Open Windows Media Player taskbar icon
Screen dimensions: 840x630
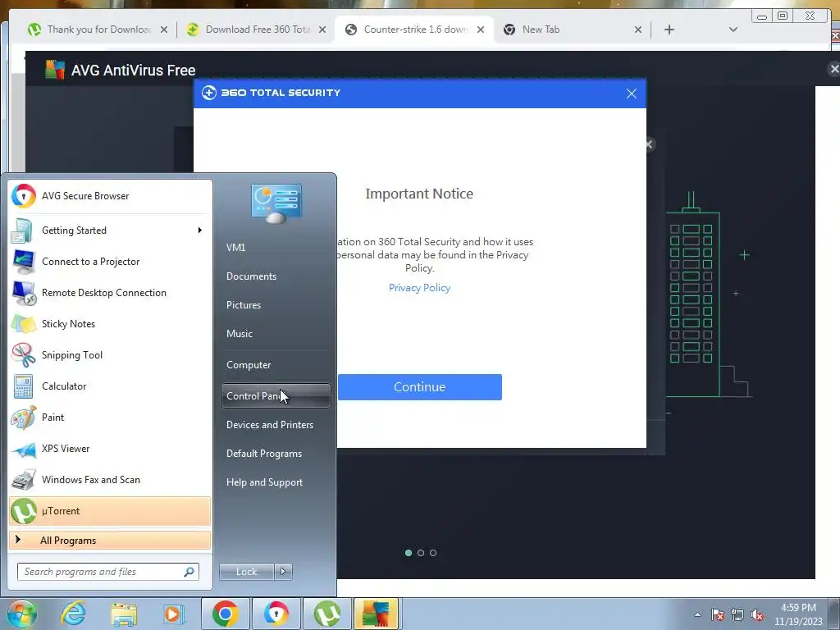click(x=173, y=614)
